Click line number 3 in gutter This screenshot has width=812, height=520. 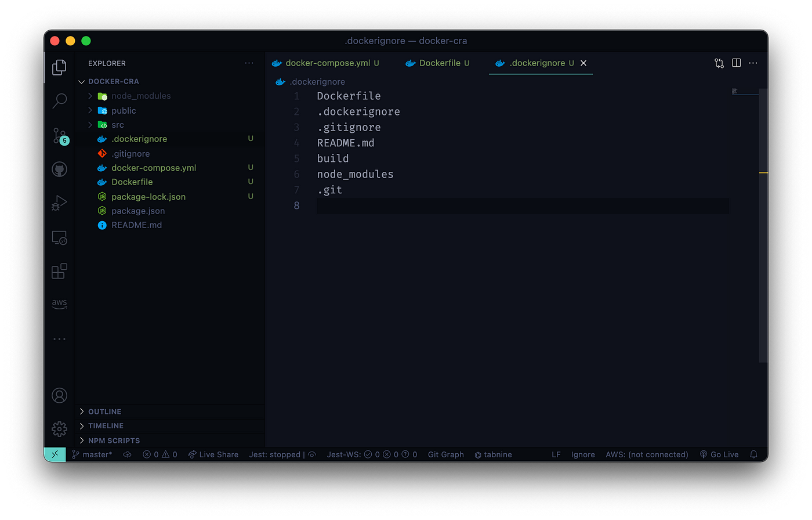point(297,127)
